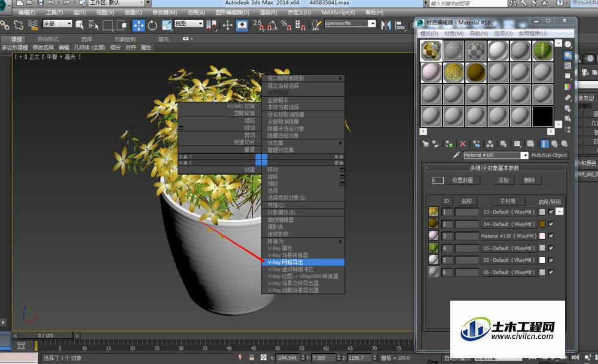Toggle the rectangular selection region tool
Screen dimensions: 598x364
[108, 25]
